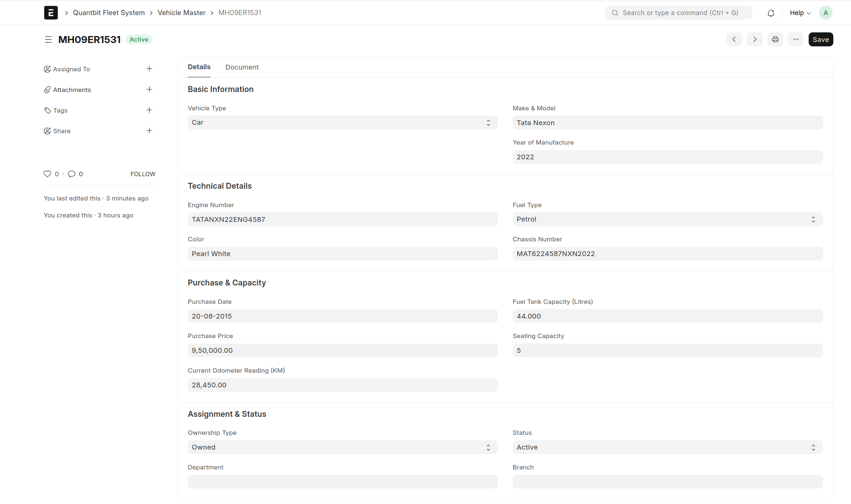The width and height of the screenshot is (851, 504).
Task: Click the print icon button
Action: 775,39
